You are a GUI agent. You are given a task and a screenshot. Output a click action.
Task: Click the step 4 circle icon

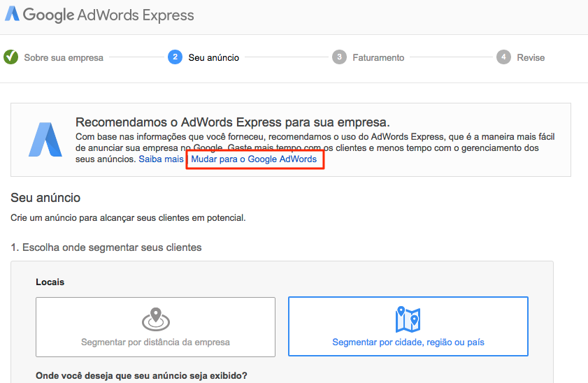503,57
